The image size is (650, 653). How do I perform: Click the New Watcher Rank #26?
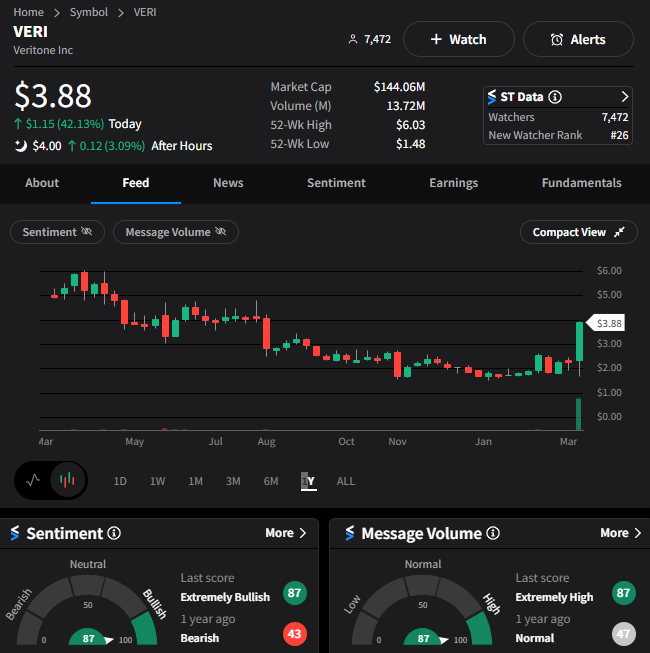click(x=620, y=135)
